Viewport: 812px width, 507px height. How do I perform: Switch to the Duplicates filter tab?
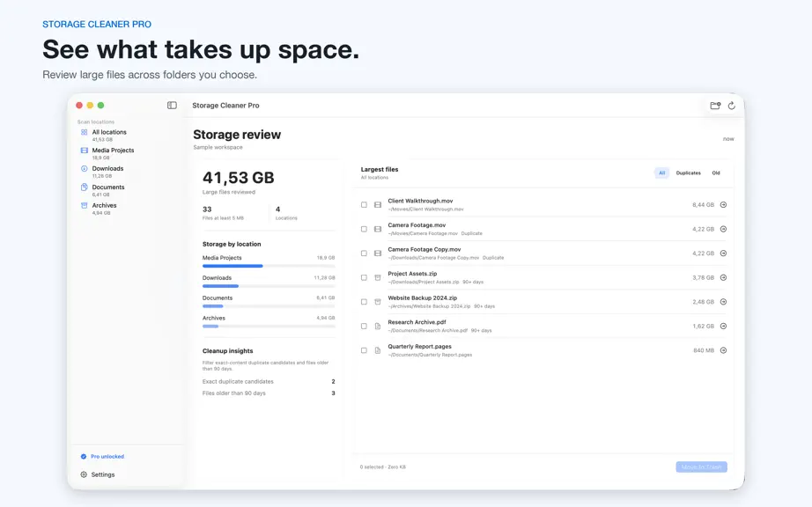[x=688, y=173]
